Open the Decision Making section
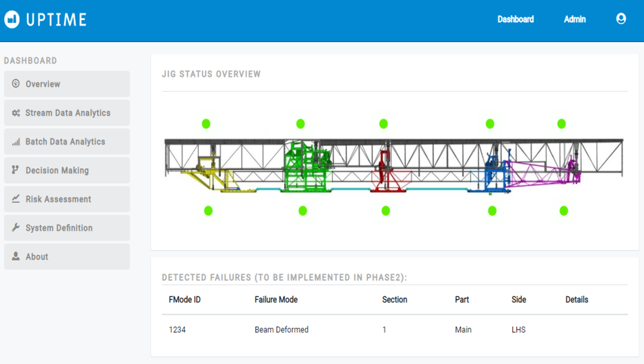This screenshot has height=364, width=644. (x=67, y=170)
